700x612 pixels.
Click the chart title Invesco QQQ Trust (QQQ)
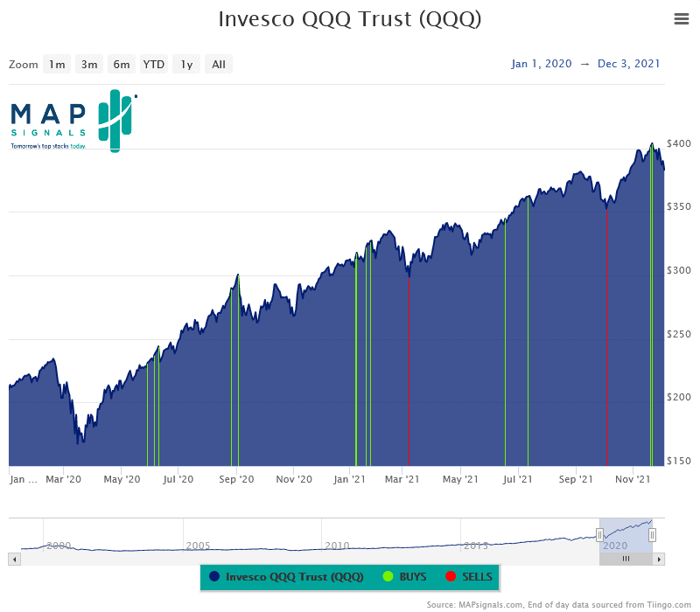pos(350,19)
